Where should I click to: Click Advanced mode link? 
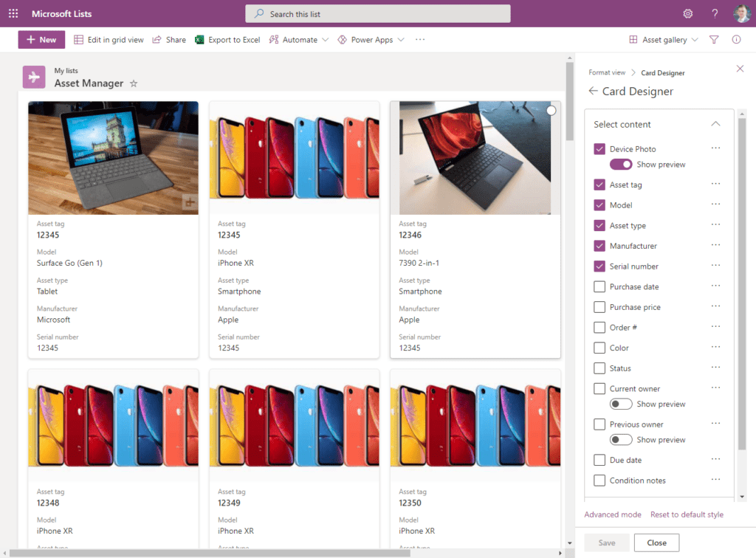(612, 514)
